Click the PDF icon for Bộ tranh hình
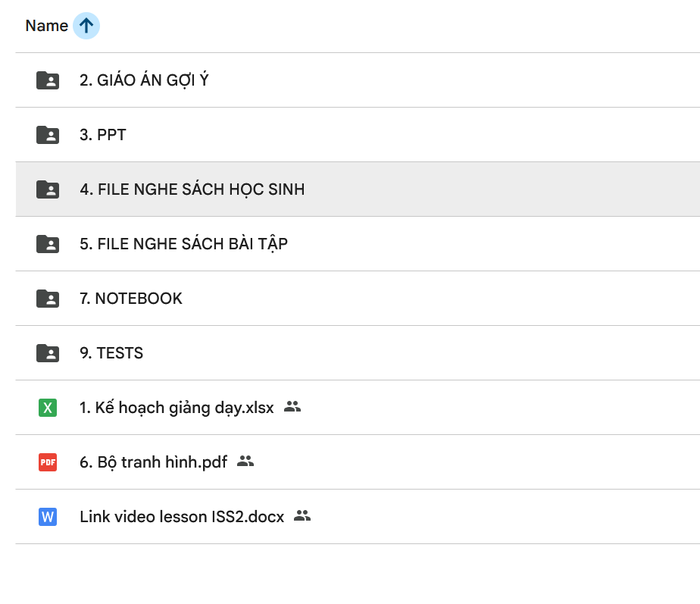Viewport: 700px width, 604px height. (48, 462)
